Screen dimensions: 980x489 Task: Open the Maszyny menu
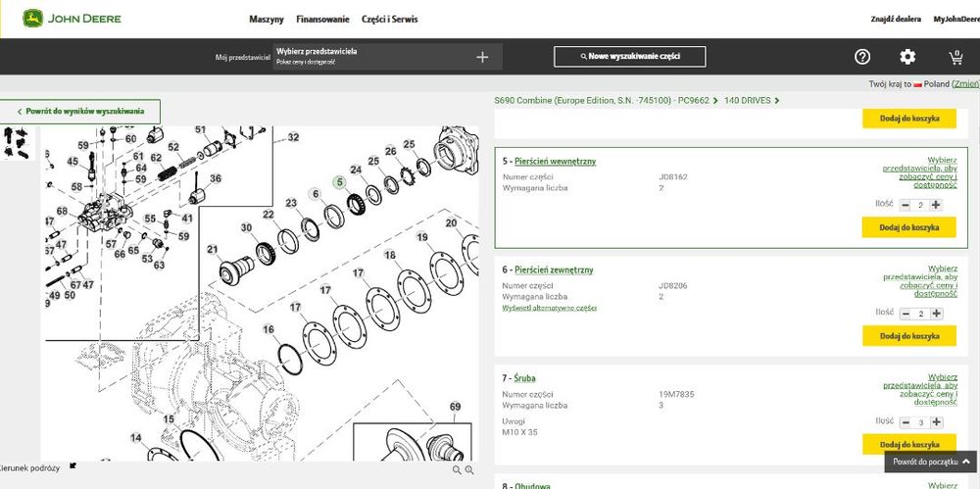click(x=267, y=20)
